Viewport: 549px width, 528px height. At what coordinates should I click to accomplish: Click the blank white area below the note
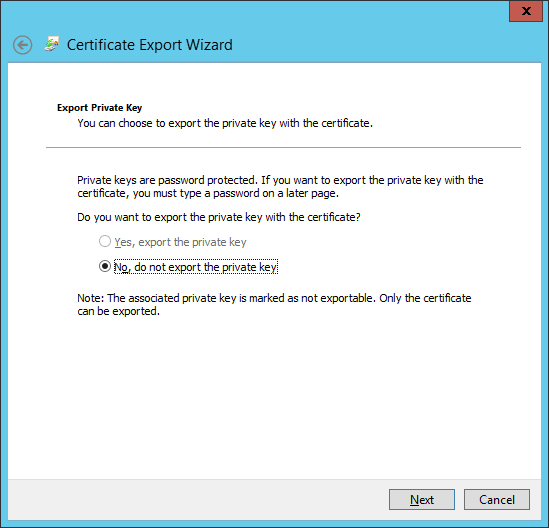pos(274,396)
